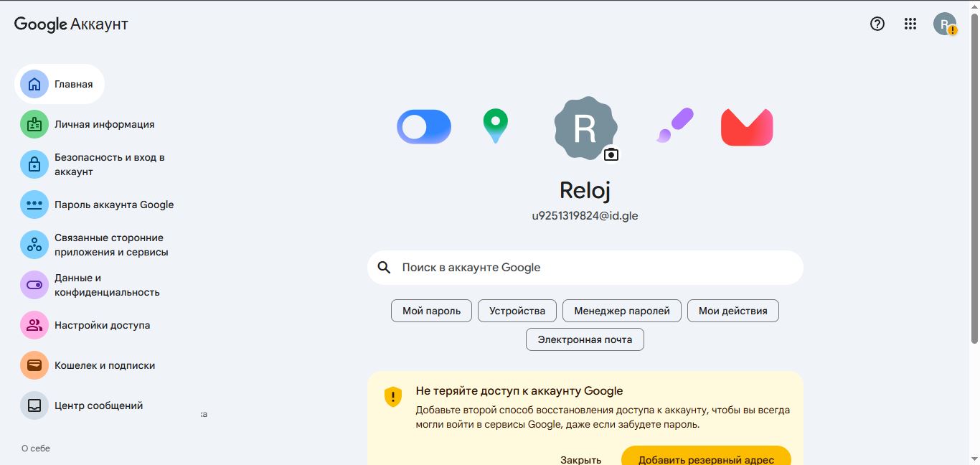Screen dimensions: 980x465
Task: Dismiss the banner with Закрыть
Action: tap(581, 459)
